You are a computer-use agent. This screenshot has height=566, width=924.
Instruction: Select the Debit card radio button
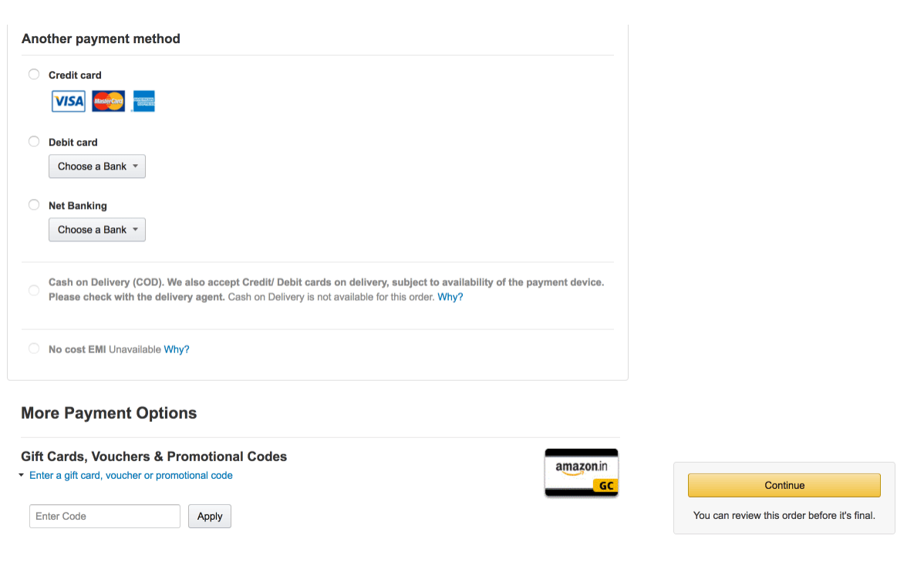pyautogui.click(x=34, y=141)
